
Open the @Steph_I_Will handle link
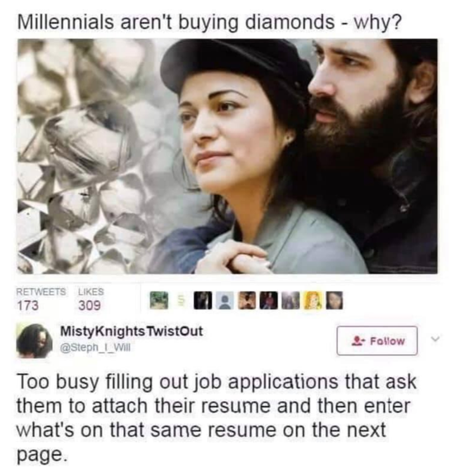click(x=95, y=348)
